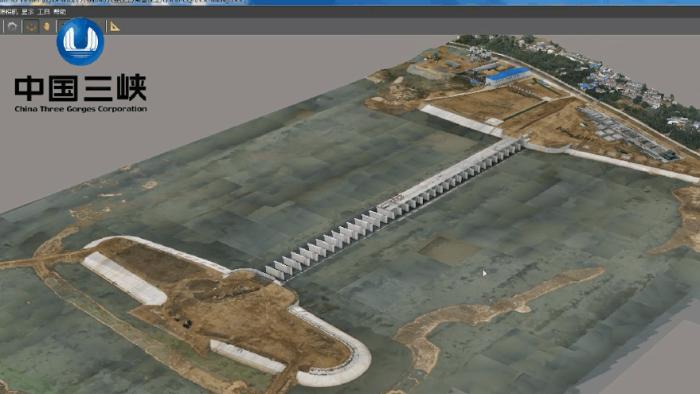700x394 pixels.
Task: Open the 工具 (Tools) menu
Action: [44, 12]
